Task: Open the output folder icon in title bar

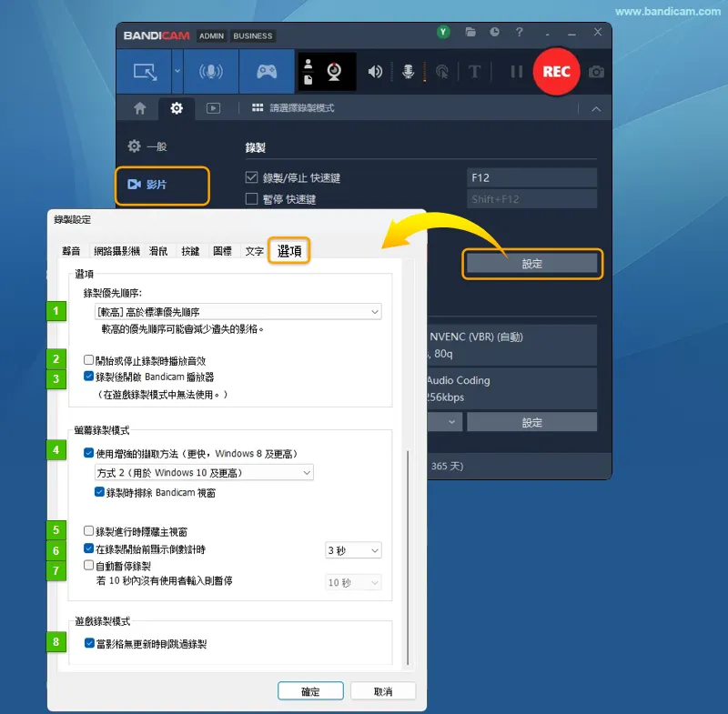Action: 470,32
